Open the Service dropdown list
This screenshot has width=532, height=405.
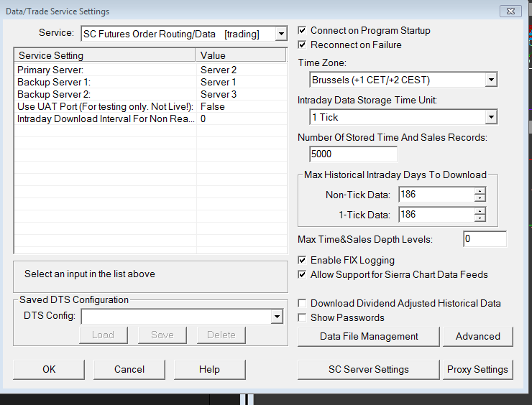click(281, 34)
